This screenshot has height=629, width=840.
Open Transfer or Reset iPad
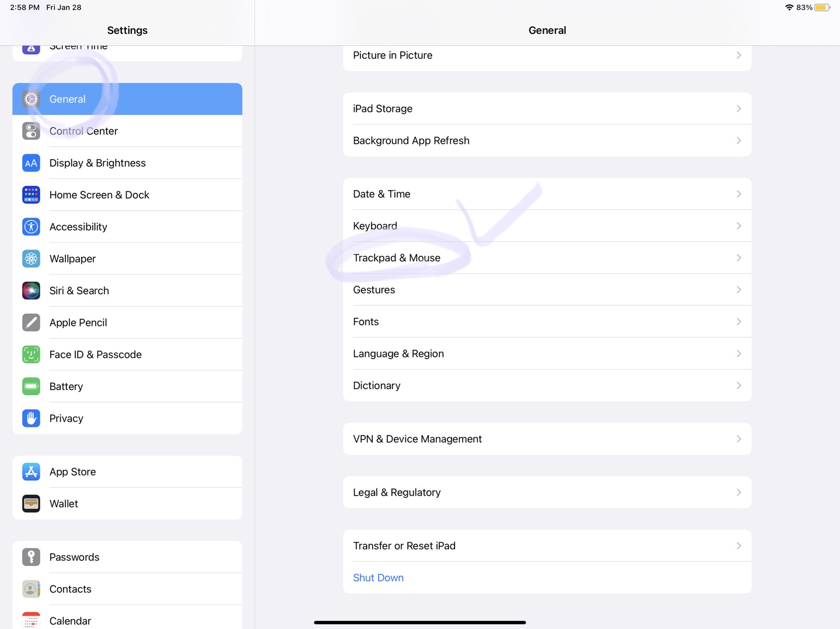click(547, 546)
